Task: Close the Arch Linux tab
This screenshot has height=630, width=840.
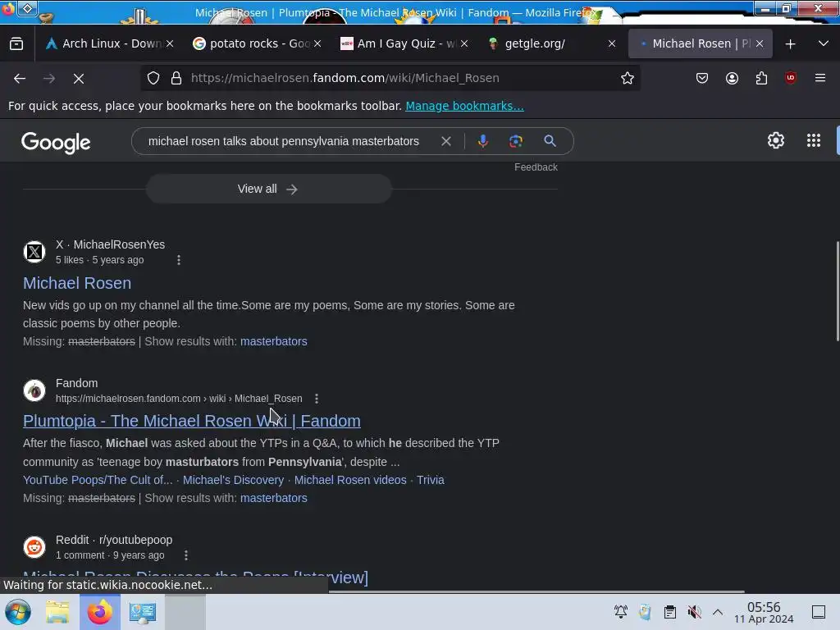Action: point(170,44)
